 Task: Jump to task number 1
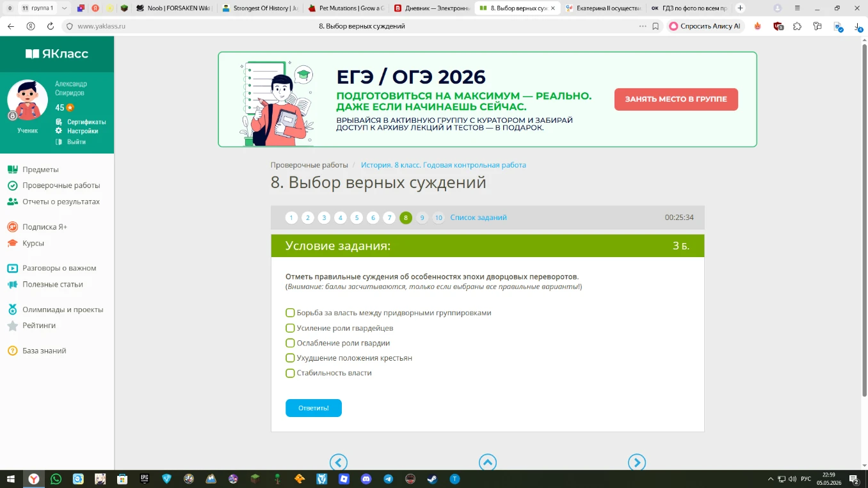[x=291, y=217]
